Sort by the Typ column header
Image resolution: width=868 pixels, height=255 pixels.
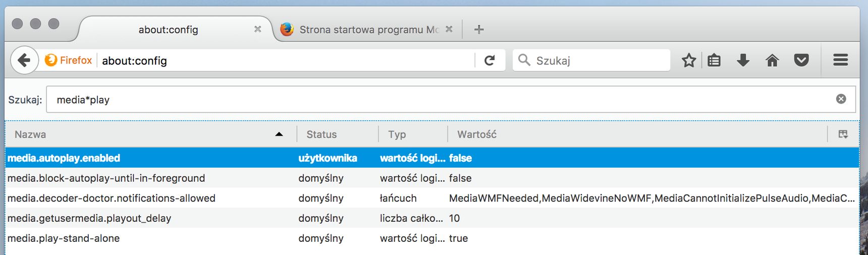click(413, 134)
